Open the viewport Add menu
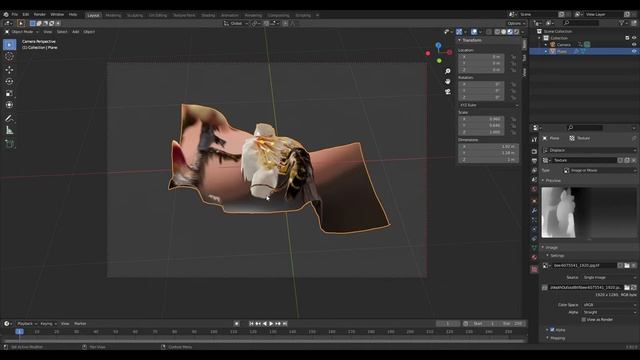 coord(76,31)
